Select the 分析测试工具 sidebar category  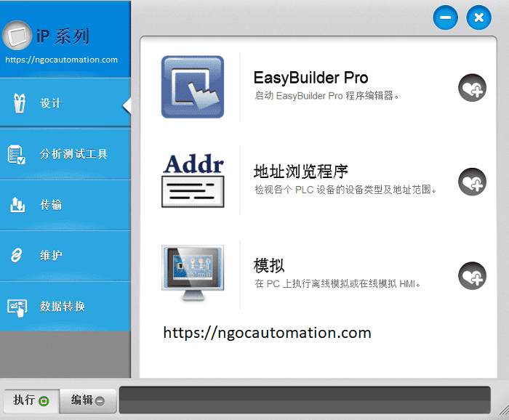click(x=65, y=154)
